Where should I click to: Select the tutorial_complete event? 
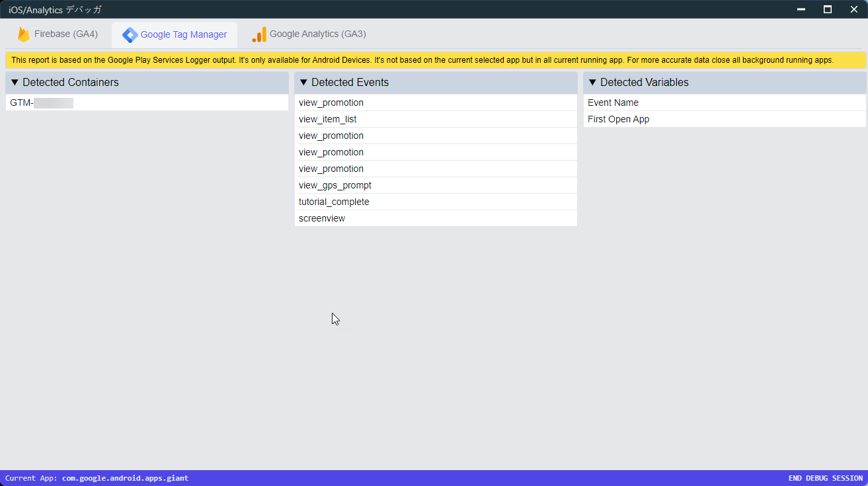pyautogui.click(x=334, y=202)
